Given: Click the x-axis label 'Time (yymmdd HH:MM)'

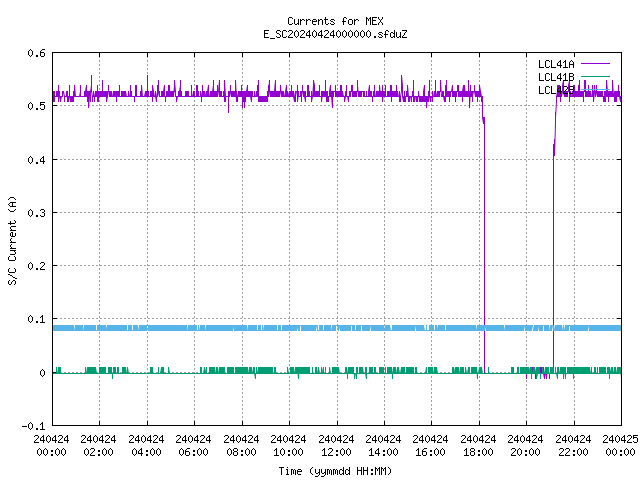Looking at the screenshot, I should (335, 471).
